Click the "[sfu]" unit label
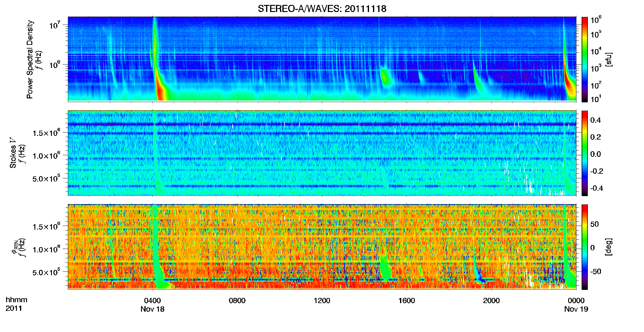 (x=609, y=59)
